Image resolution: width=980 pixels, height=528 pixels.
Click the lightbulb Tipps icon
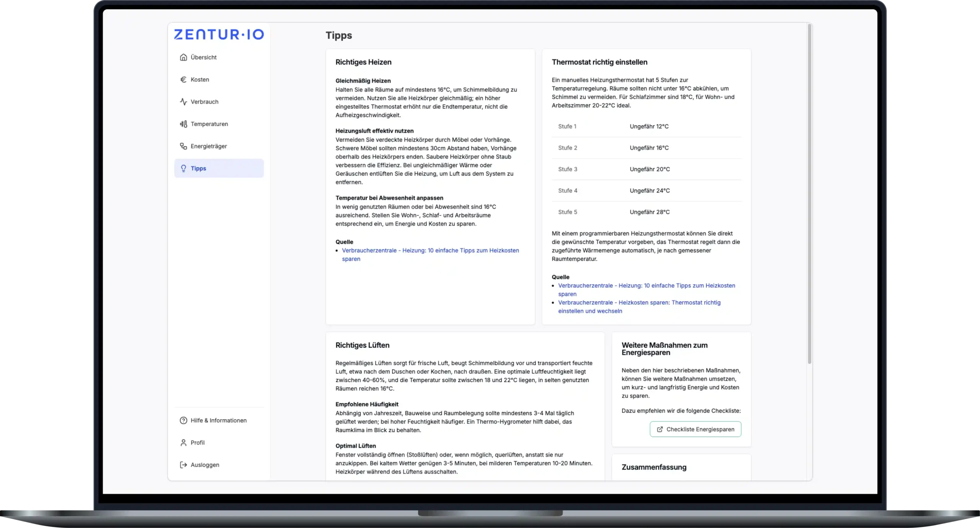(x=183, y=169)
